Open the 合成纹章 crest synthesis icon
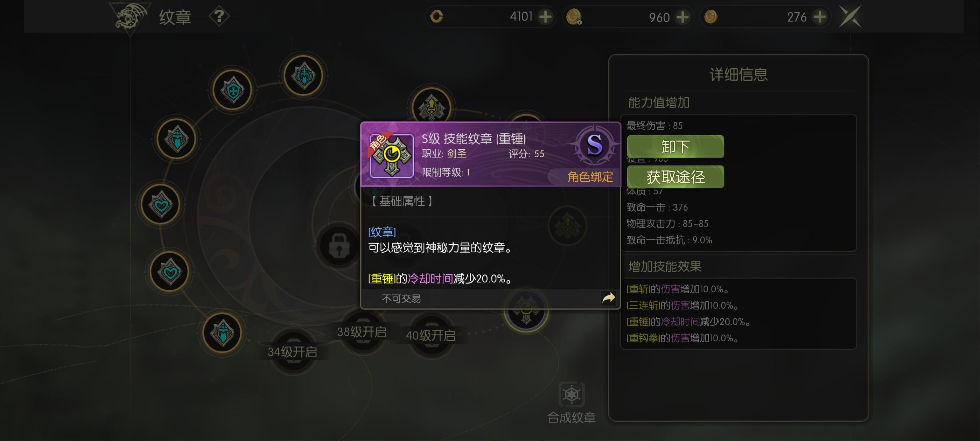This screenshot has height=441, width=980. (x=572, y=394)
